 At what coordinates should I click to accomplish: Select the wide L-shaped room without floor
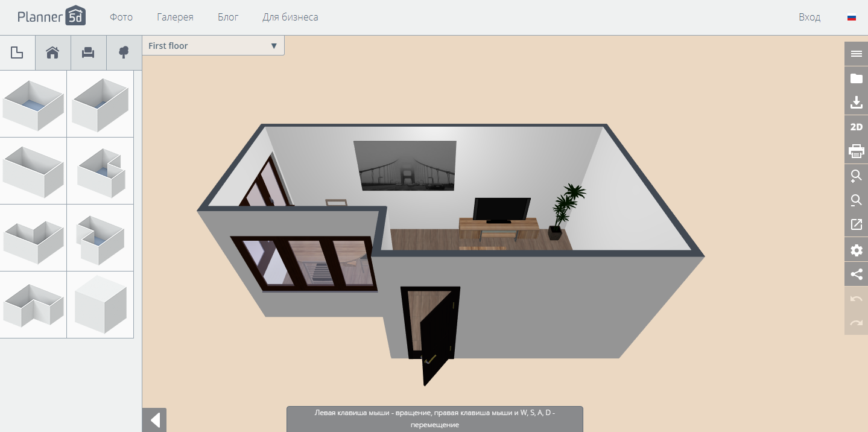33,238
